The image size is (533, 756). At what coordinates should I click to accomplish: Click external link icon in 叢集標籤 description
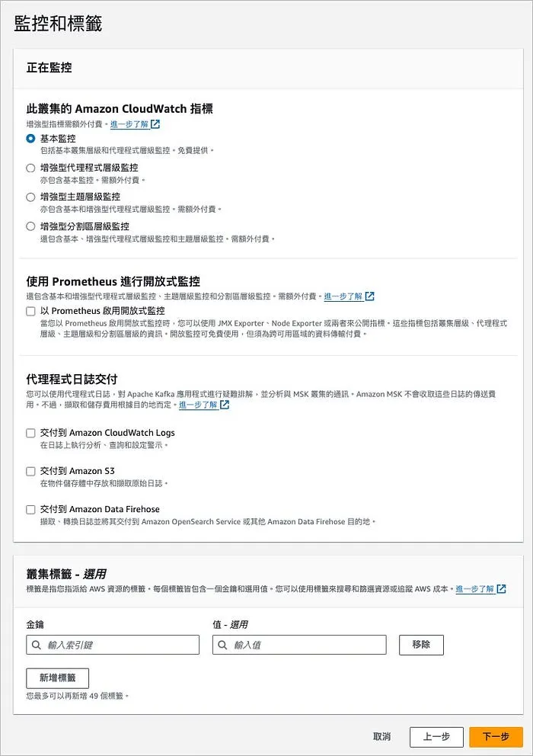(x=501, y=588)
